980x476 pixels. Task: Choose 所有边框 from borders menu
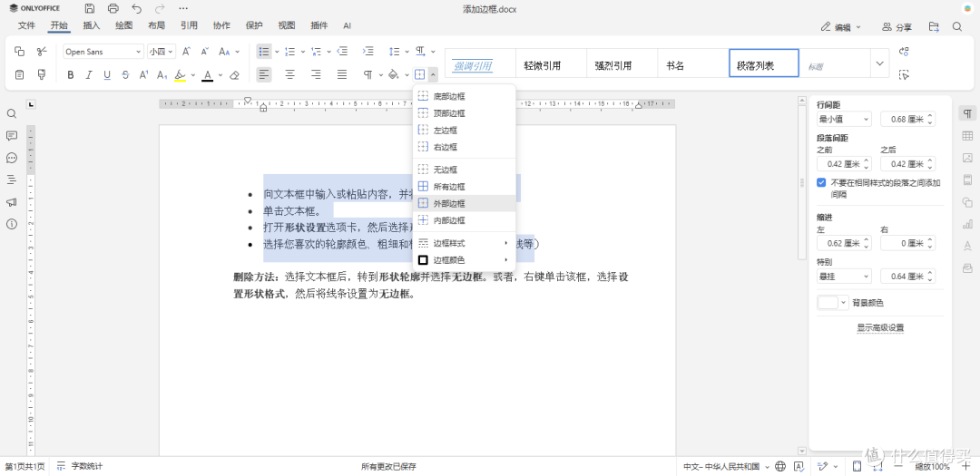pyautogui.click(x=464, y=187)
